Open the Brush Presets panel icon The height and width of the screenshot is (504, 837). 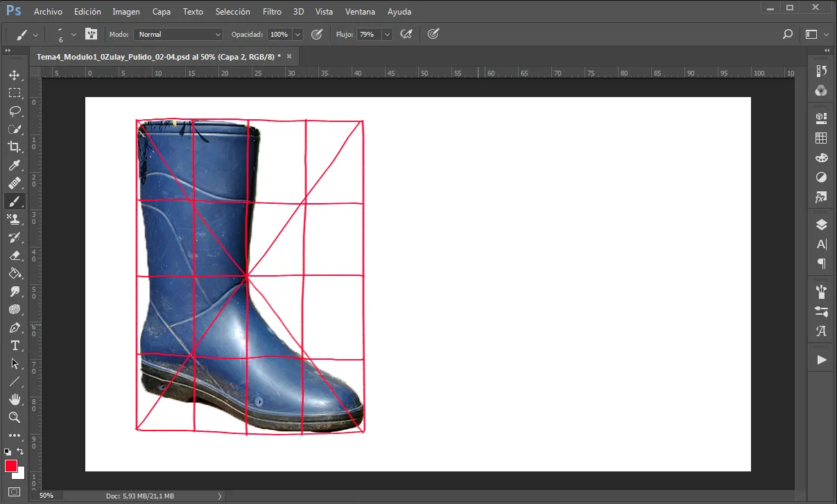pos(822,291)
